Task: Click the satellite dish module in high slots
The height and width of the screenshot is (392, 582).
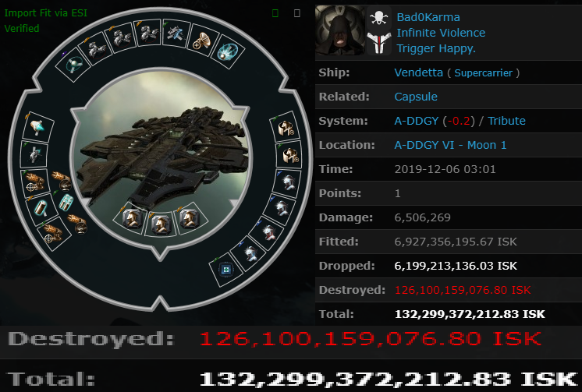Action: pos(204,41)
